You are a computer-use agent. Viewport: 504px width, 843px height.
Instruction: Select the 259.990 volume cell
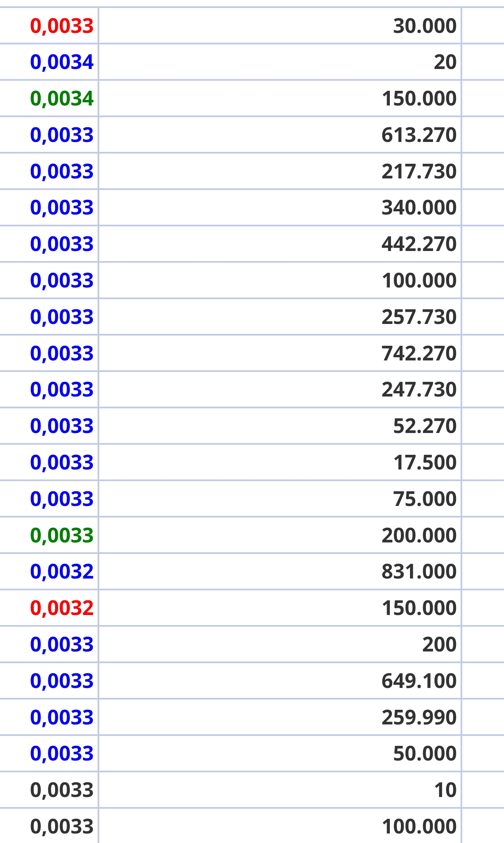(280, 717)
